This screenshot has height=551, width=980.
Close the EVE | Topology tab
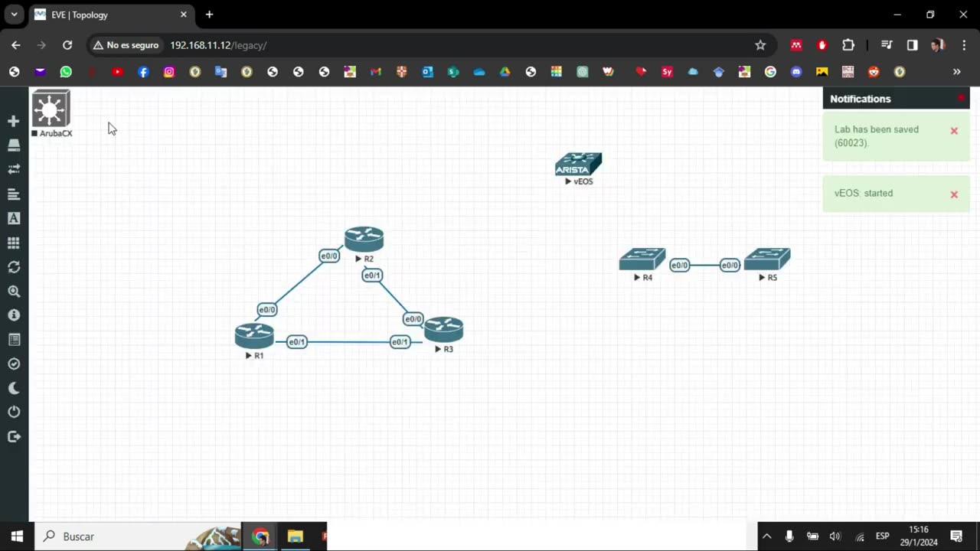tap(184, 15)
